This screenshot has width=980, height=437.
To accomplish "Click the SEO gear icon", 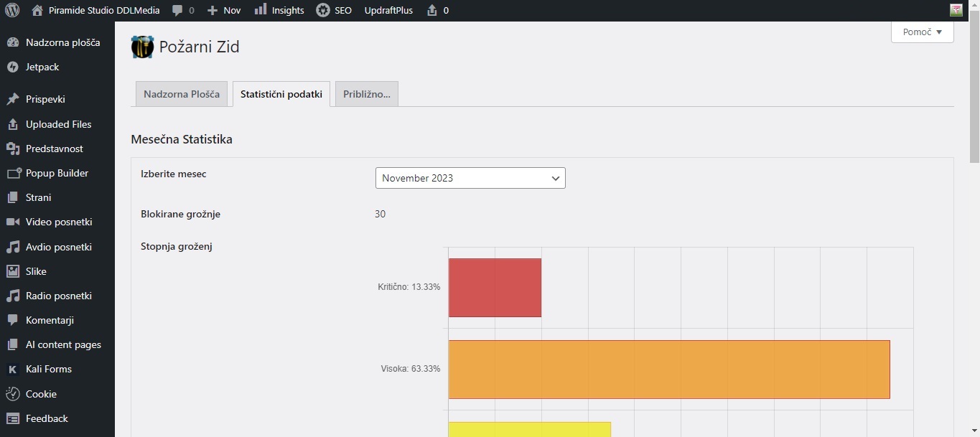I will tap(323, 11).
